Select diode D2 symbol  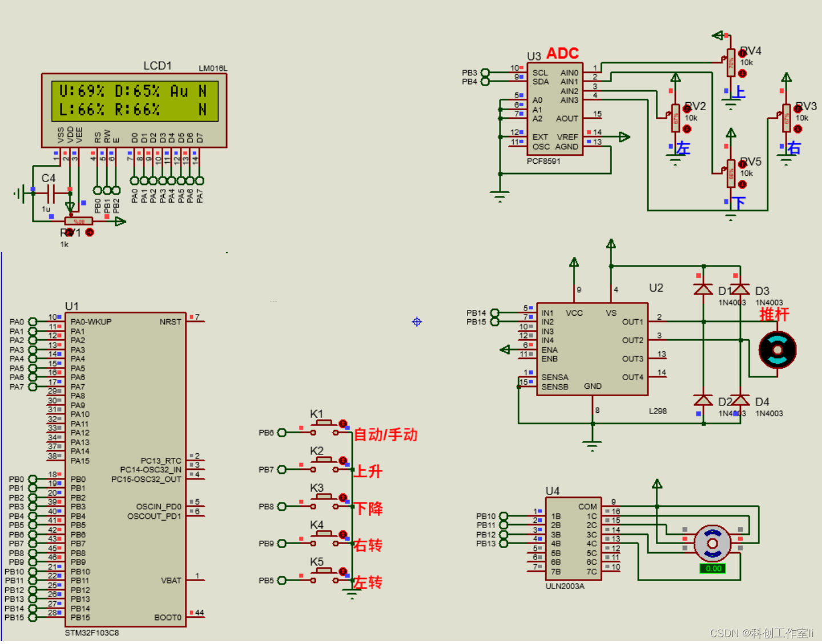point(703,400)
